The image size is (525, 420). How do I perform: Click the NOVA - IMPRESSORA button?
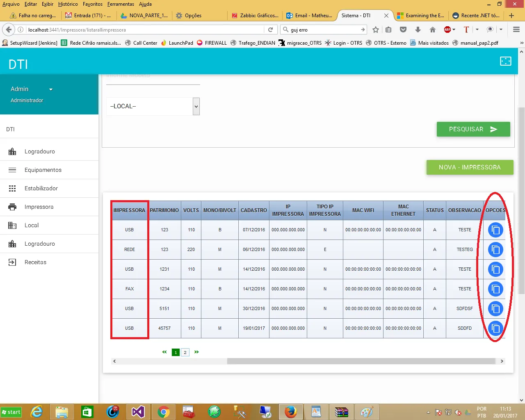click(470, 167)
